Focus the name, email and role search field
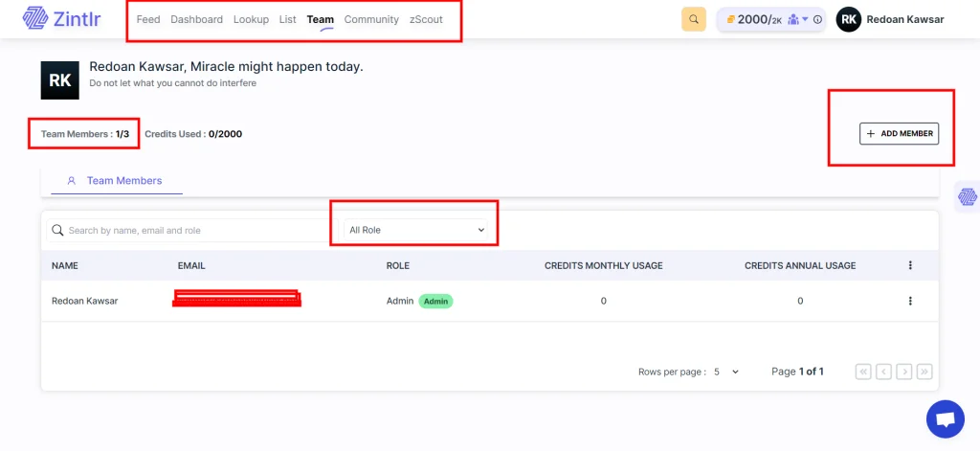 [191, 230]
